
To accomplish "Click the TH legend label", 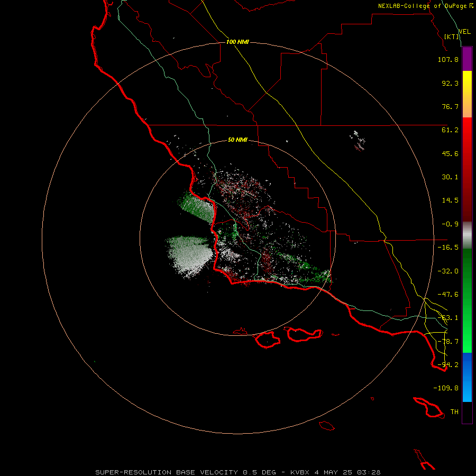I will tap(454, 412).
